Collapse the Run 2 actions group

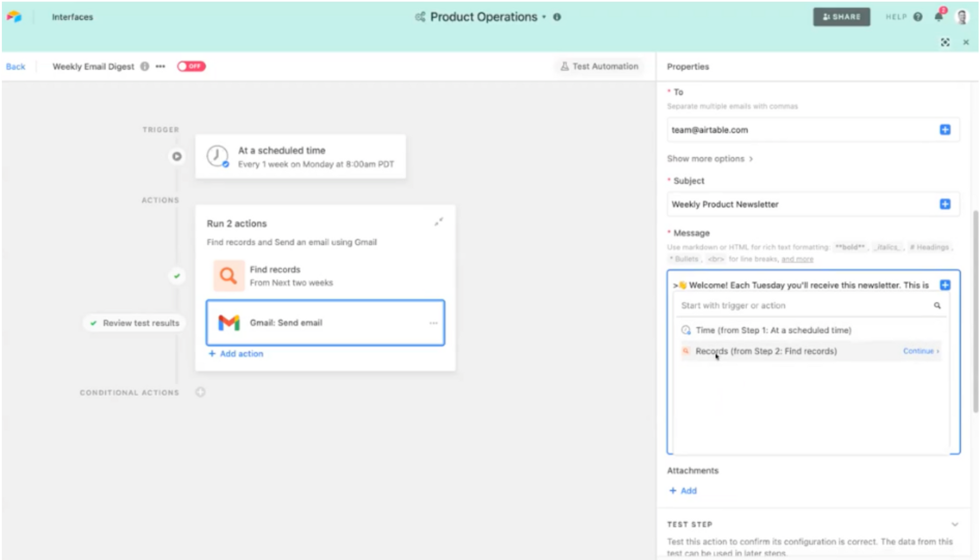point(439,222)
